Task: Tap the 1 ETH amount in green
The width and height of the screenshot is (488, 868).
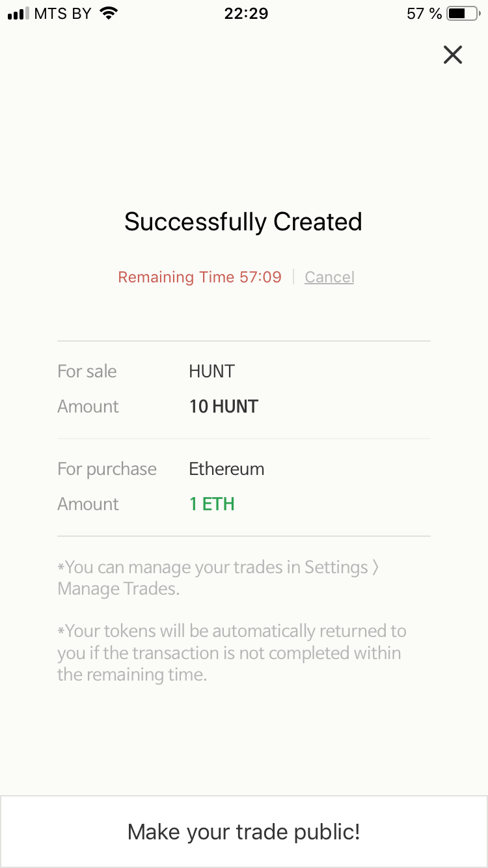Action: point(212,504)
